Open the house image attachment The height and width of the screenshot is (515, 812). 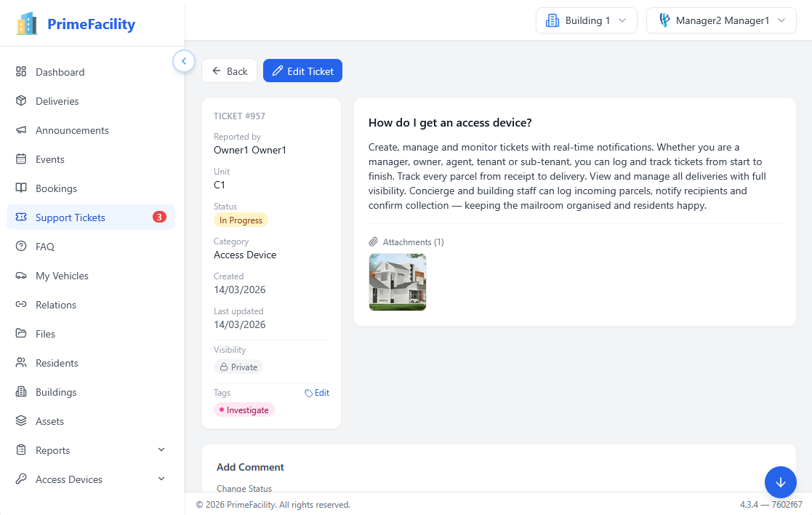pos(397,282)
